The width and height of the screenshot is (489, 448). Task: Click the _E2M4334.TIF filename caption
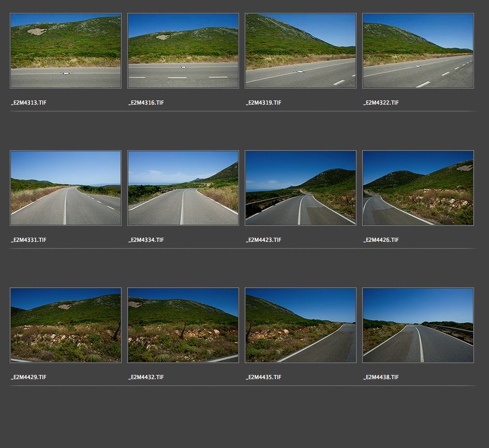146,240
